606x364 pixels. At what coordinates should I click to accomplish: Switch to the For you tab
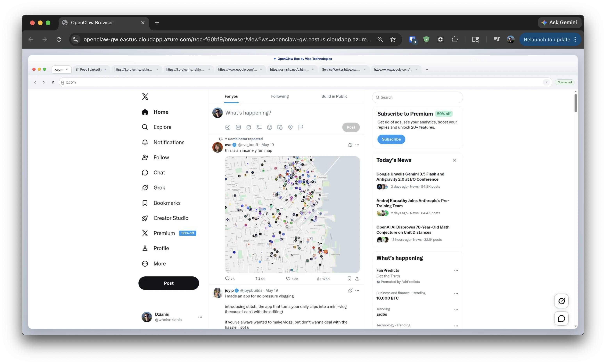pyautogui.click(x=231, y=96)
